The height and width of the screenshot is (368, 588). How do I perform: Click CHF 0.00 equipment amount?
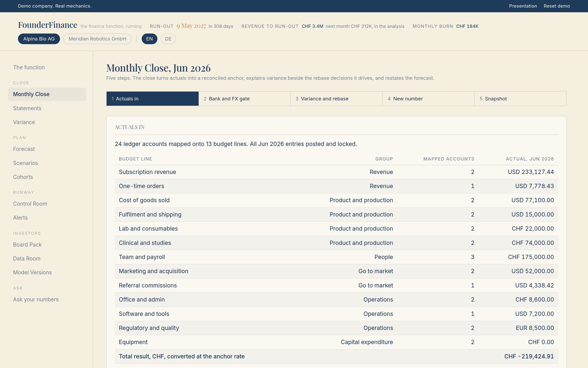(x=541, y=342)
